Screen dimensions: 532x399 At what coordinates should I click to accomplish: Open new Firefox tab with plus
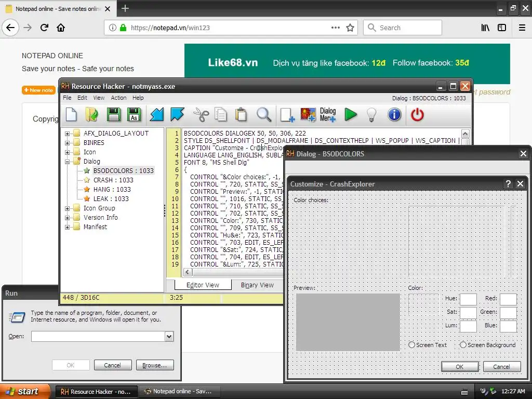point(125,8)
